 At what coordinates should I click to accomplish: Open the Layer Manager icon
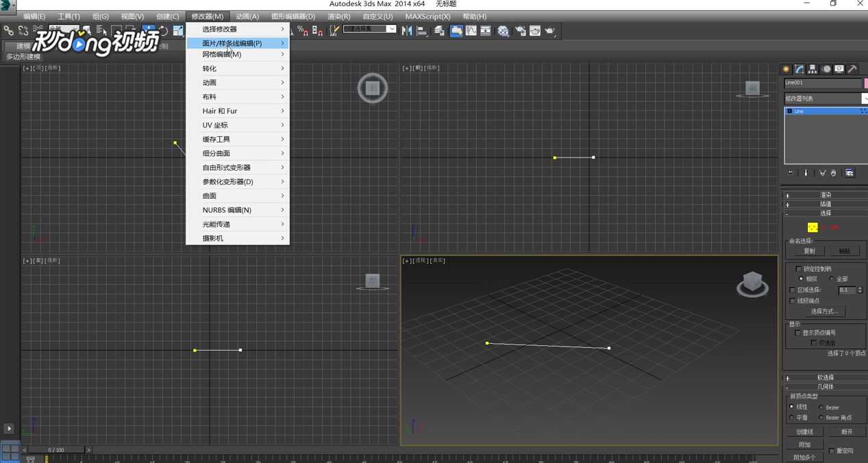(440, 31)
